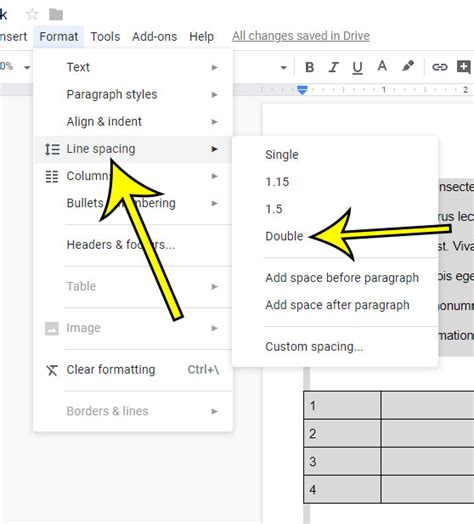
Task: Click the Add comment icon
Action: click(464, 67)
